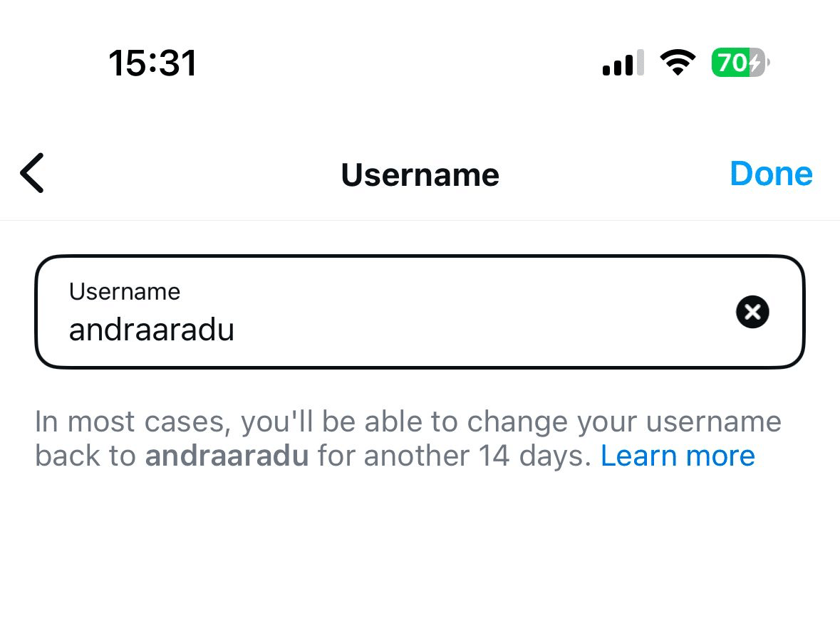Clear the username field using the X icon
Viewport: 840px width, 633px height.
pyautogui.click(x=752, y=311)
